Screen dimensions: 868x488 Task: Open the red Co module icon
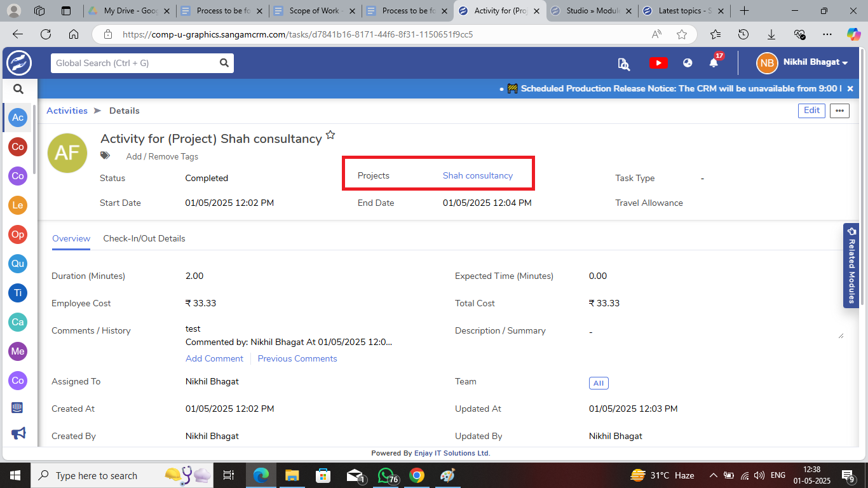(x=18, y=147)
